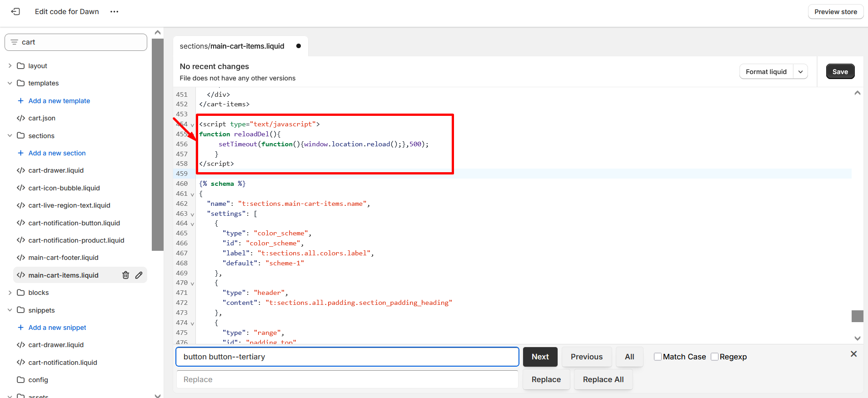Open cart-notification.liquid snippet

[63, 363]
